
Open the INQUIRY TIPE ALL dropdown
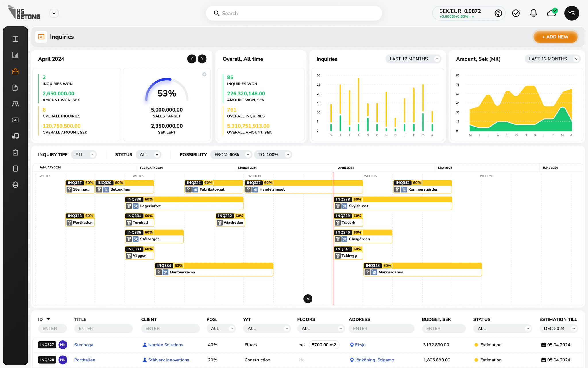click(x=84, y=155)
